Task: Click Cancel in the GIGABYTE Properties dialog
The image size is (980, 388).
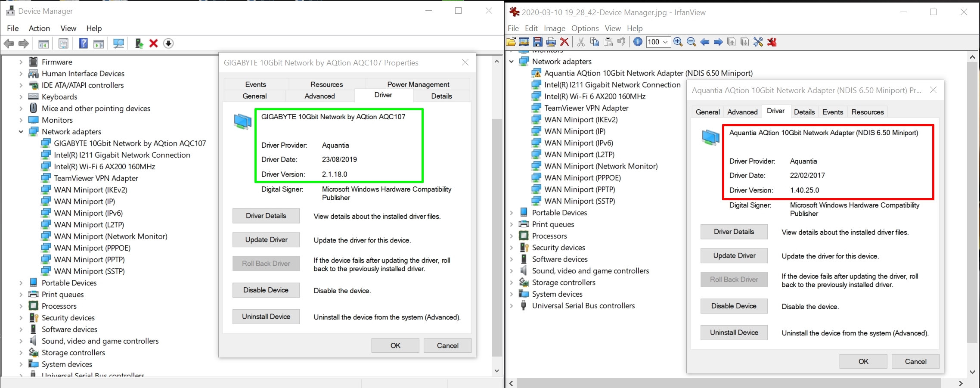Action: pos(448,345)
